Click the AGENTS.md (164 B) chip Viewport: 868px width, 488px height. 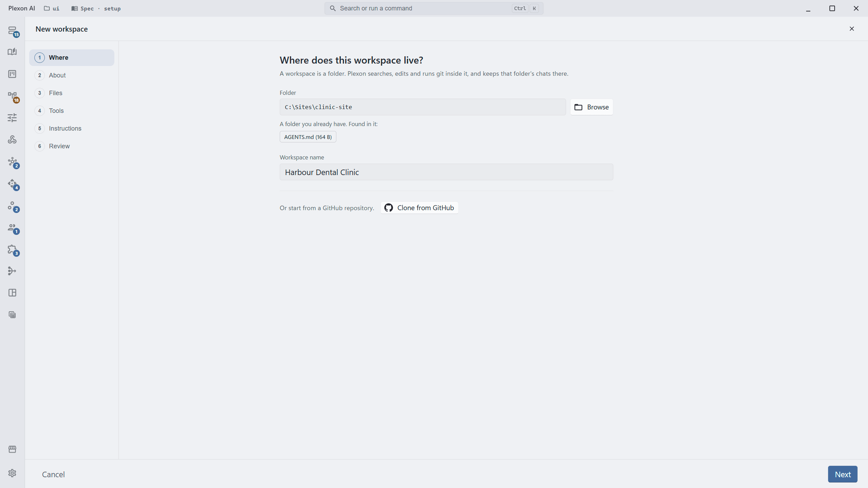pyautogui.click(x=308, y=137)
